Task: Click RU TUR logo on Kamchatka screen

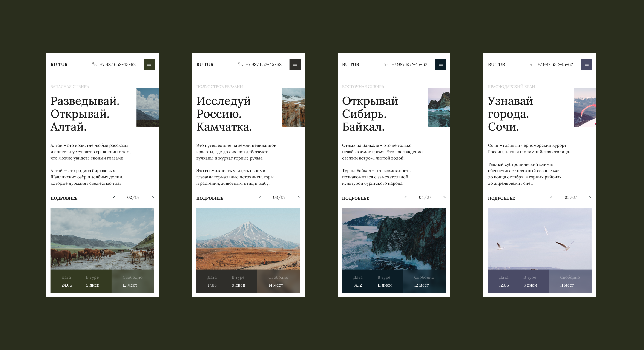Action: point(205,64)
